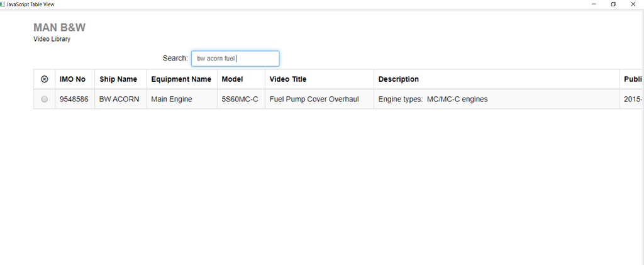
Task: Click the Engine types MC/MC-C engines description
Action: [433, 99]
